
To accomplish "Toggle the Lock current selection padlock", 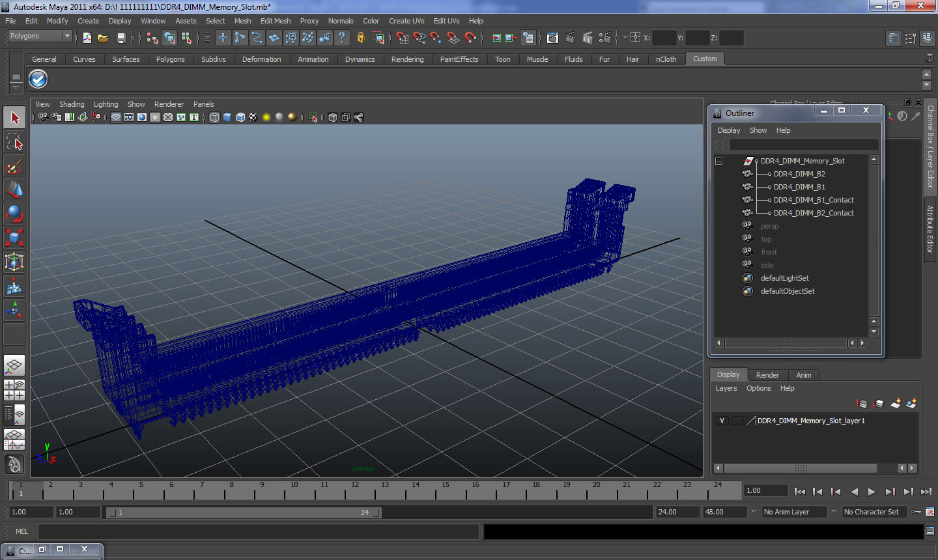I will coord(360,38).
